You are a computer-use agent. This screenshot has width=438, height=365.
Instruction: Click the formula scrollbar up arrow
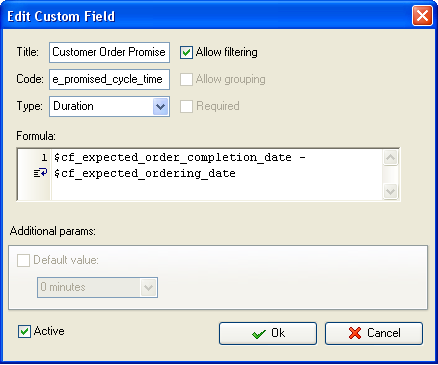point(390,157)
